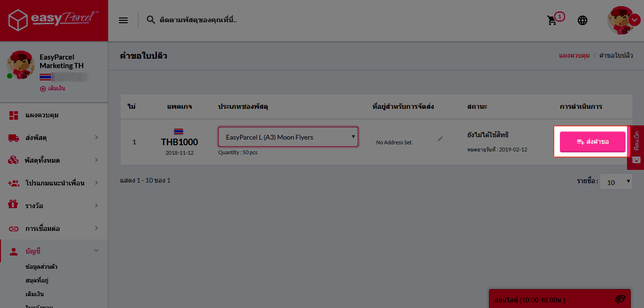The image size is (644, 308).
Task: Click the date 2018-11-12 text
Action: coord(180,153)
